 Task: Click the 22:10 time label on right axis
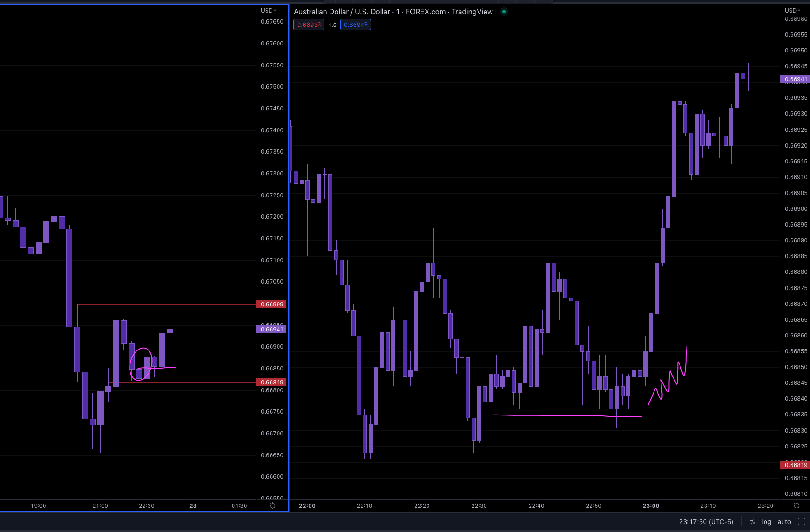[x=364, y=506]
